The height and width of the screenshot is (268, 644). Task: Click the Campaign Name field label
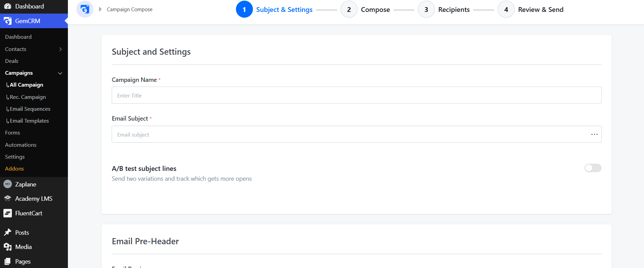click(134, 80)
